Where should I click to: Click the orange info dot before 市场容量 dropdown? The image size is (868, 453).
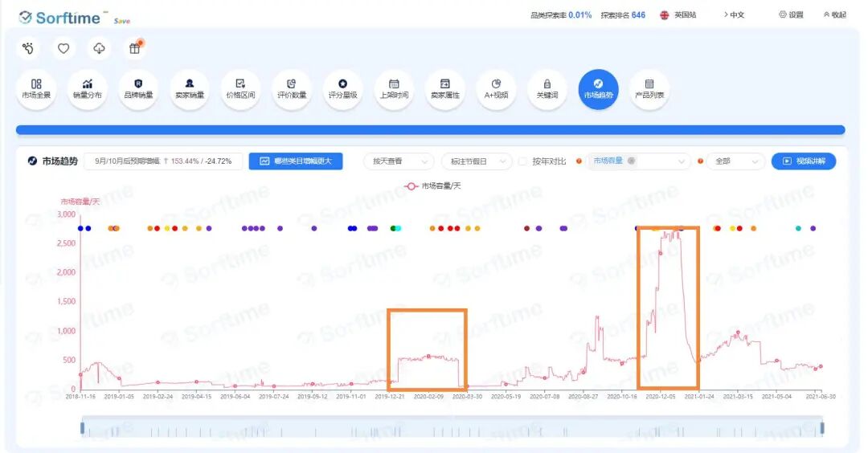click(579, 161)
